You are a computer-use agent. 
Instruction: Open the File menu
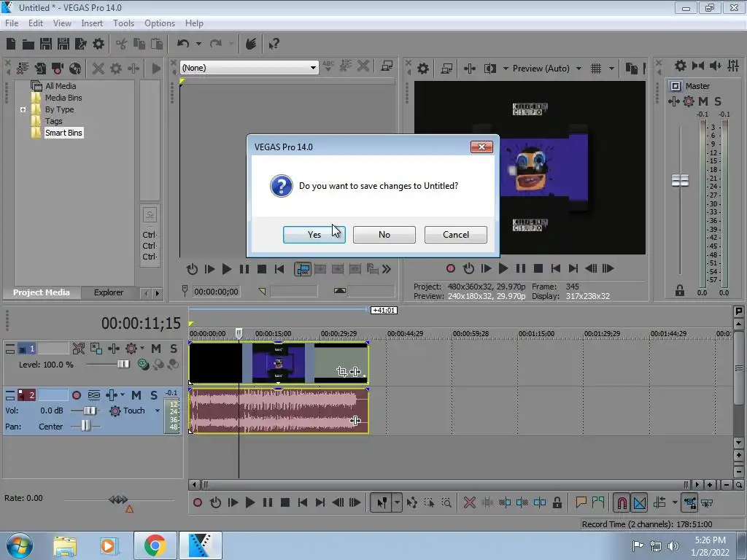[x=12, y=23]
